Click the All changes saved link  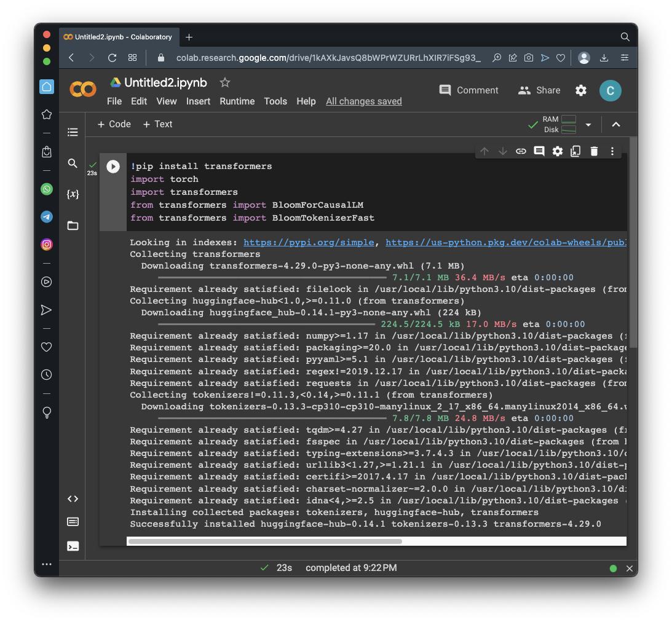(364, 101)
